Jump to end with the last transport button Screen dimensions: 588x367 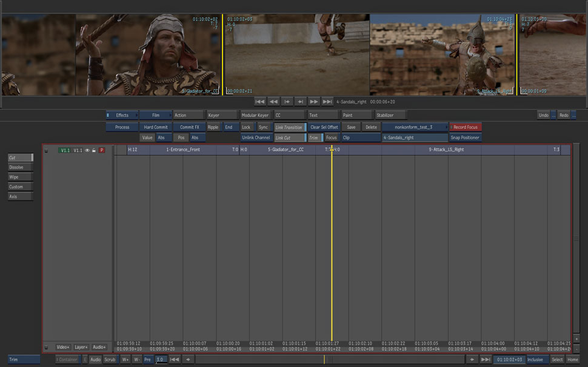(x=327, y=102)
